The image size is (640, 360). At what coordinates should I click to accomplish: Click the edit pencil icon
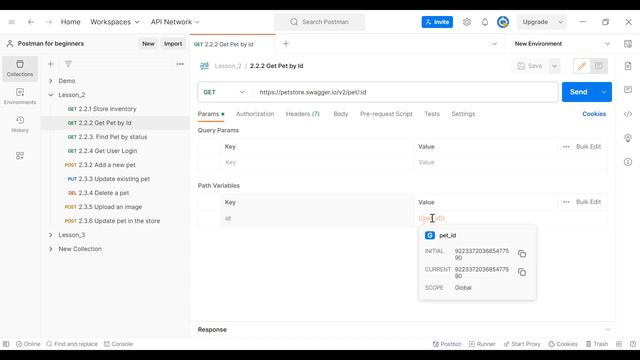(582, 66)
